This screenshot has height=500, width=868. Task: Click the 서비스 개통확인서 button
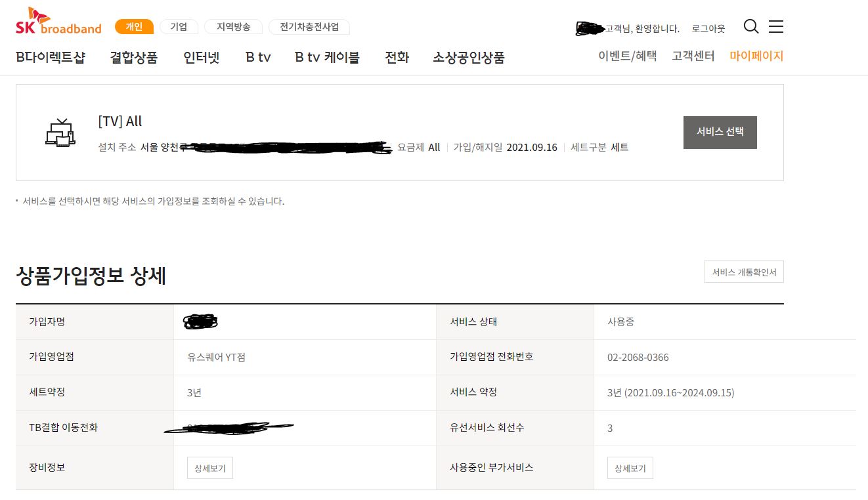point(744,272)
